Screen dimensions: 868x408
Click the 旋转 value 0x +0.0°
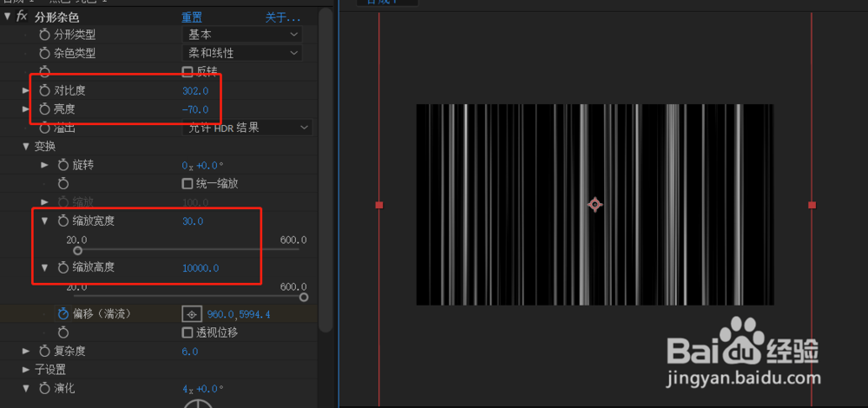(x=202, y=165)
